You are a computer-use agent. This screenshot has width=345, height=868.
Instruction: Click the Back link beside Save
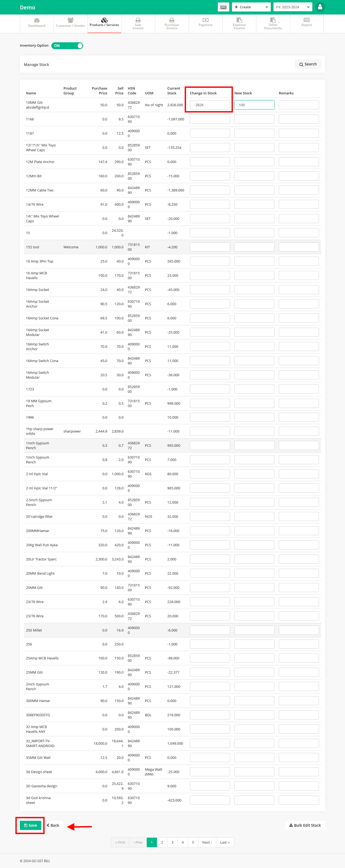(x=53, y=825)
